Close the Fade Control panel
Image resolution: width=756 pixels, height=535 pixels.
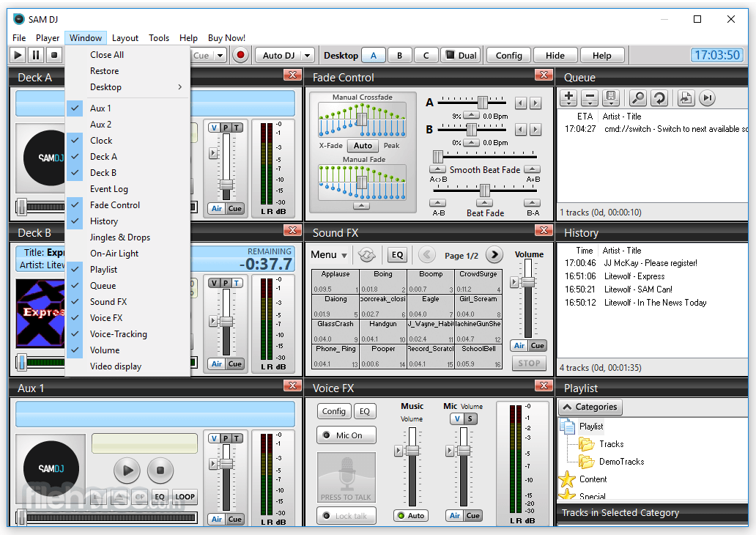click(544, 75)
